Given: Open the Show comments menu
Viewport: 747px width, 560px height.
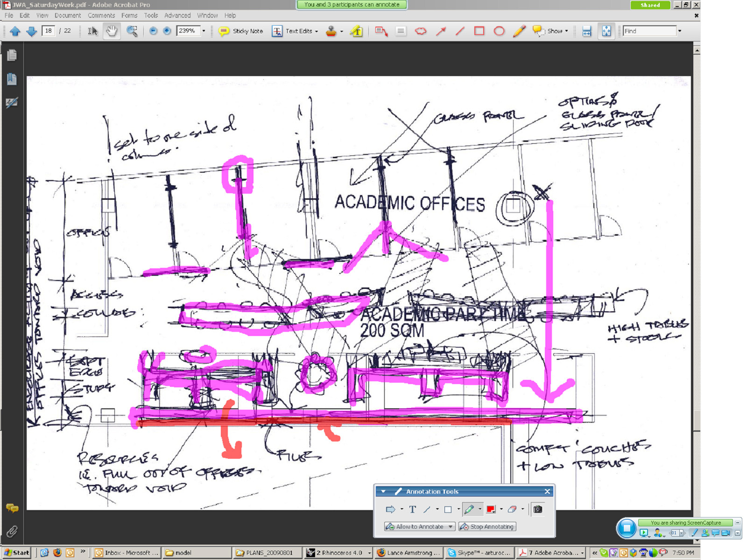Looking at the screenshot, I should (551, 31).
